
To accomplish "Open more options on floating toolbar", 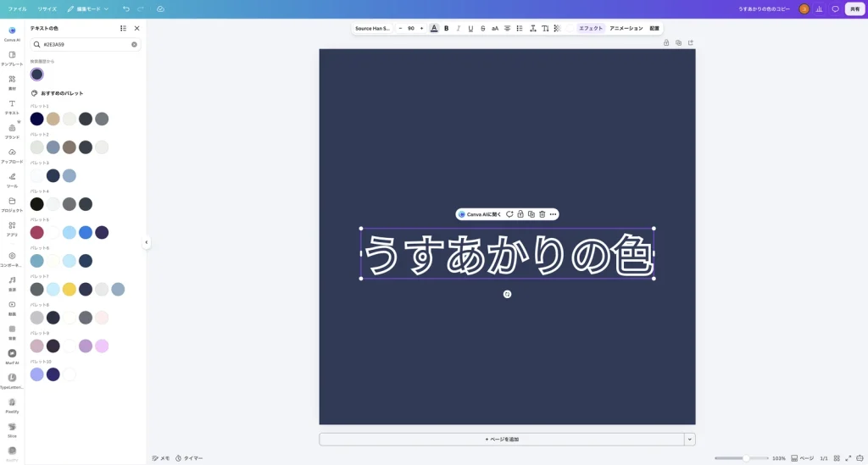I will click(x=553, y=214).
